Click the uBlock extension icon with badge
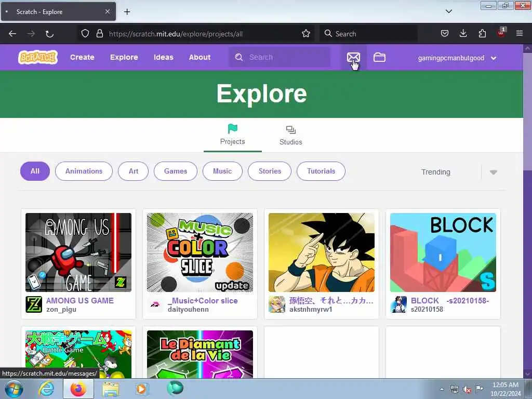The width and height of the screenshot is (532, 399). click(x=501, y=33)
